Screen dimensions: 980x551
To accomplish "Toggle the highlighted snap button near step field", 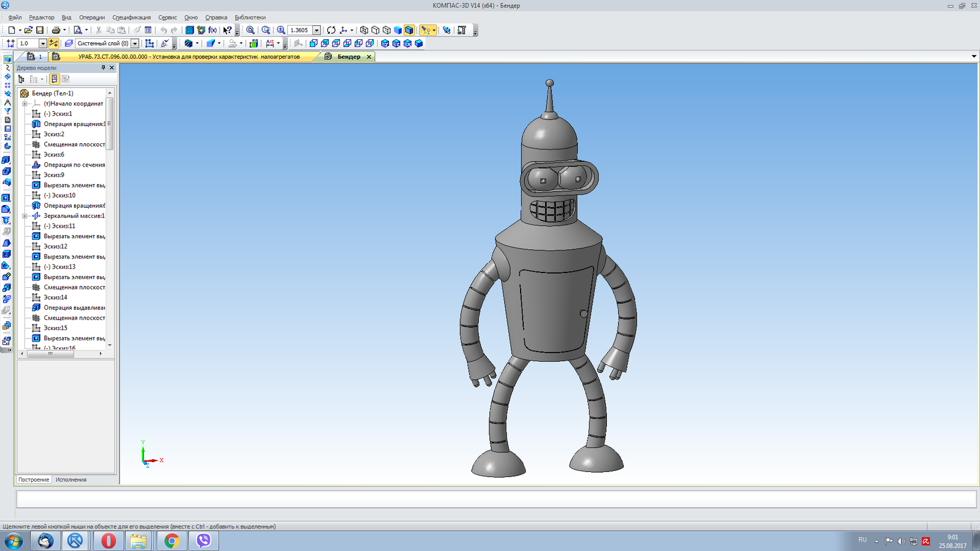I will click(54, 43).
